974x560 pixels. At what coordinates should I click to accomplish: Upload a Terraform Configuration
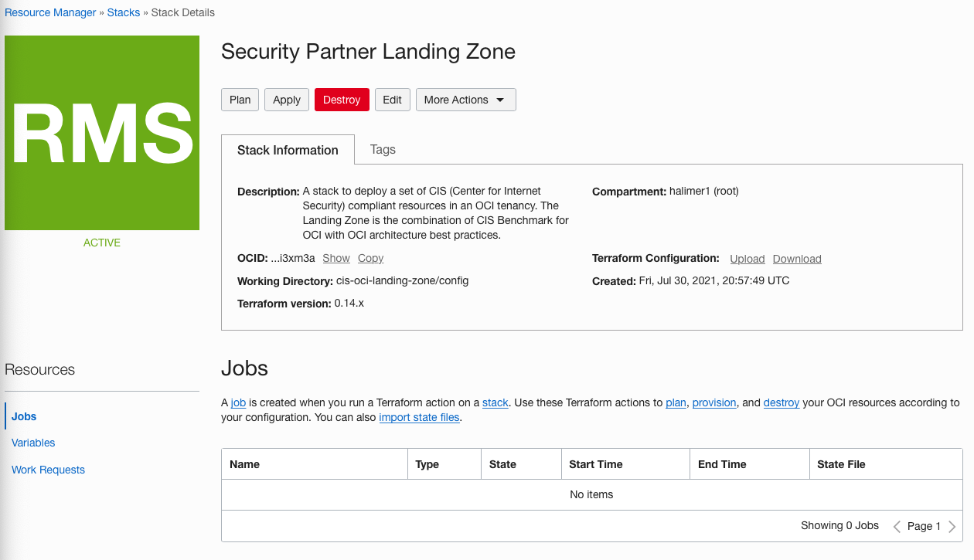coord(747,259)
